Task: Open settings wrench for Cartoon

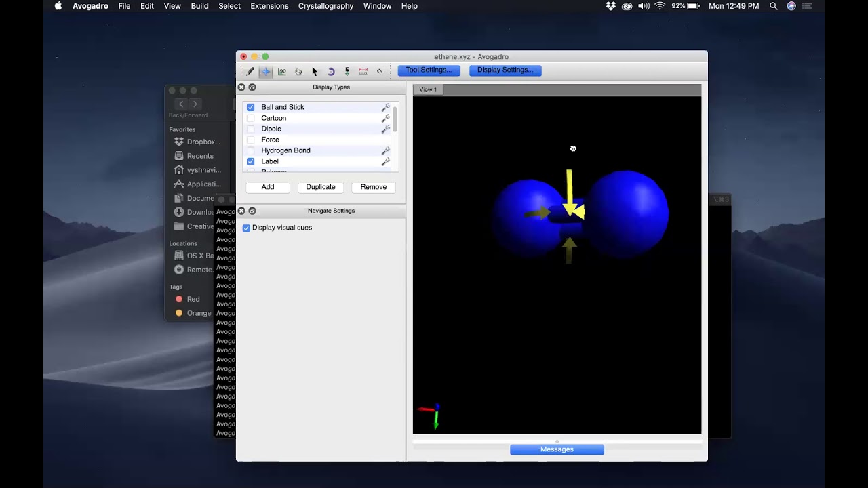Action: tap(385, 118)
